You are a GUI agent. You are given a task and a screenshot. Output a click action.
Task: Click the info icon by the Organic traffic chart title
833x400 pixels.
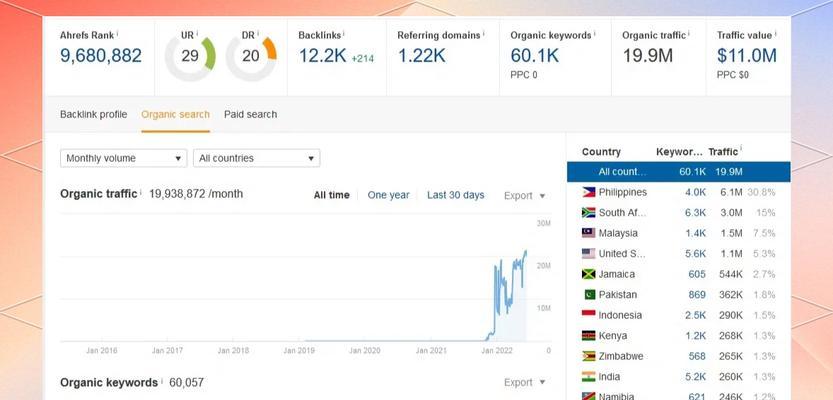[x=141, y=192]
